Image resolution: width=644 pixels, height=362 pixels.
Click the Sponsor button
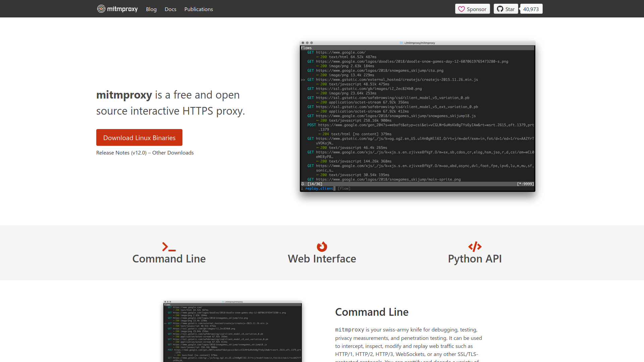[472, 9]
